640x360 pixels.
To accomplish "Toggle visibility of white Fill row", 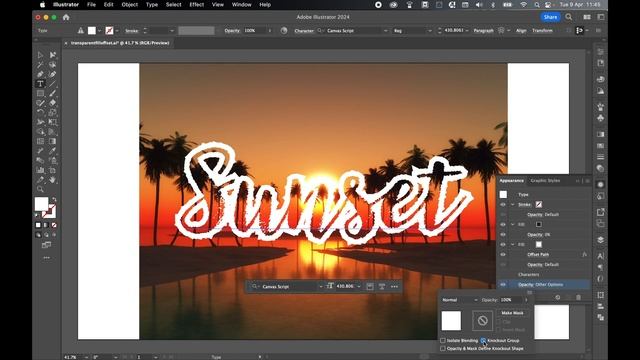I will click(x=503, y=244).
